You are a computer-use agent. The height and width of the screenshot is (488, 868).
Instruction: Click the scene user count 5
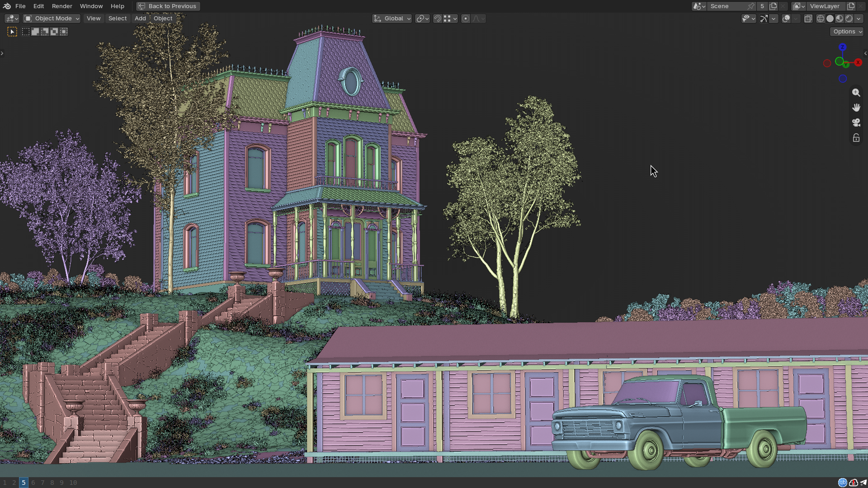point(762,6)
